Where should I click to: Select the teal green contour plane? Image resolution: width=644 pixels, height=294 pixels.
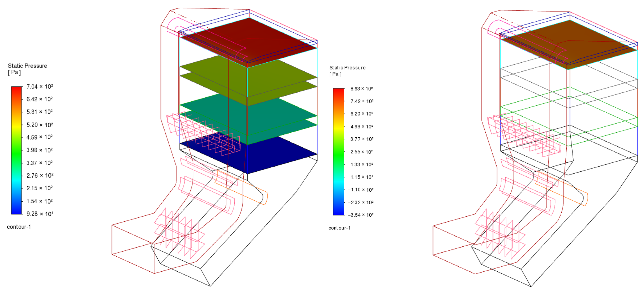270,112
